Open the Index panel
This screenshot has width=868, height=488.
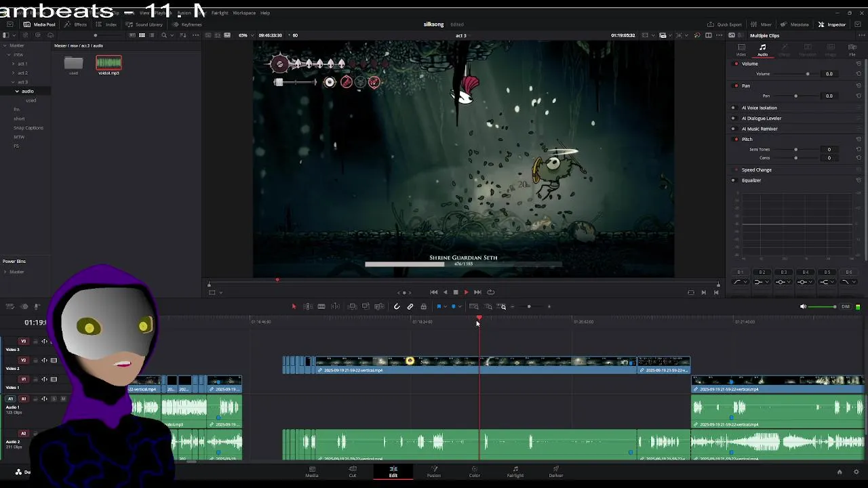tap(106, 24)
